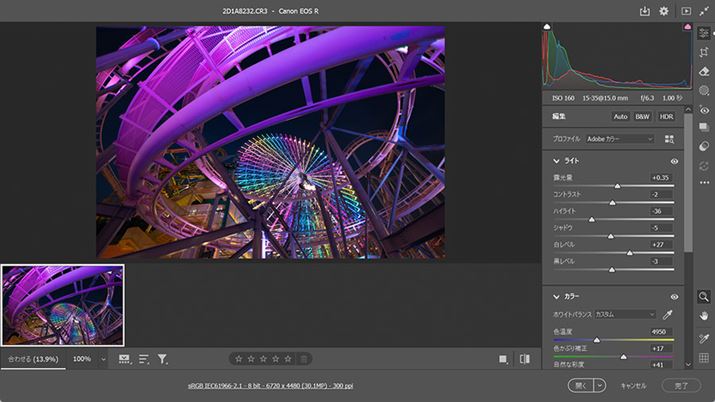The width and height of the screenshot is (715, 402).
Task: Open Camera Raw preferences gear
Action: [664, 11]
